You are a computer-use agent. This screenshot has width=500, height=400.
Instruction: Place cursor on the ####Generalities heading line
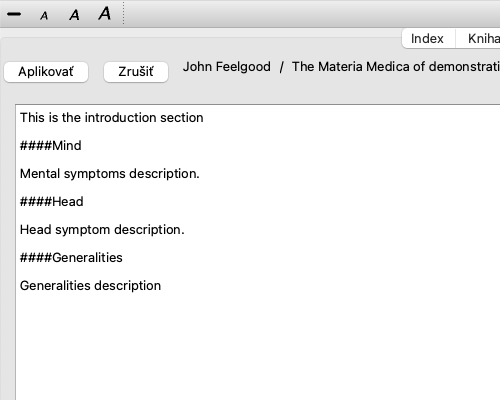pyautogui.click(x=71, y=258)
